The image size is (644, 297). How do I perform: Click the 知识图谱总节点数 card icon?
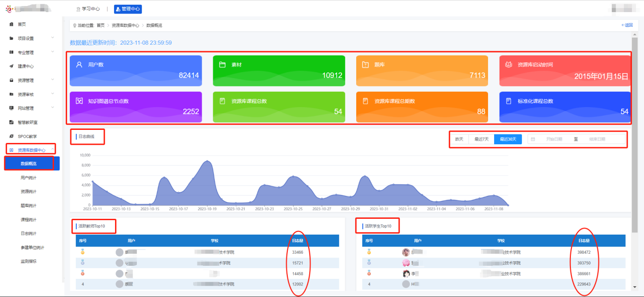(x=79, y=101)
